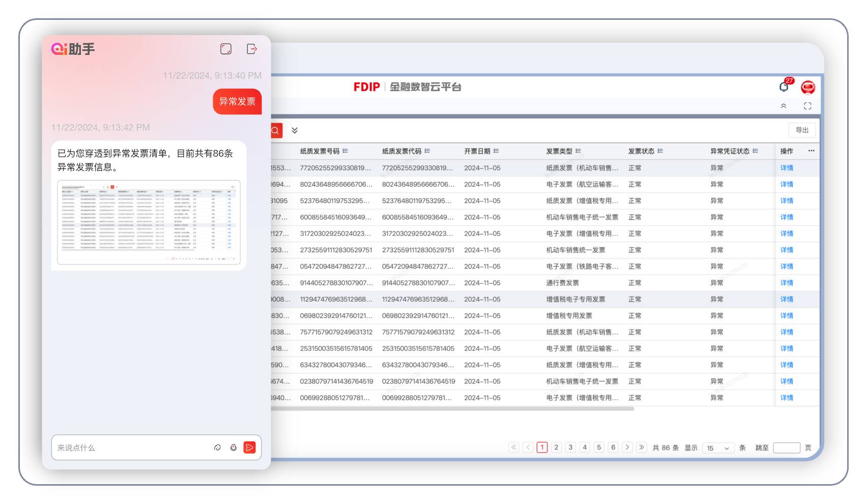Expand the AI assistant panel to fullscreen
This screenshot has width=867, height=504.
(x=226, y=49)
